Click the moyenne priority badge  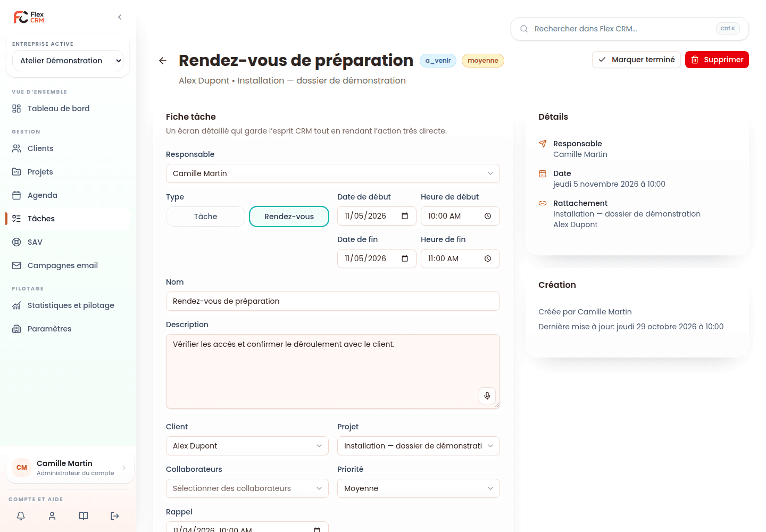(483, 61)
